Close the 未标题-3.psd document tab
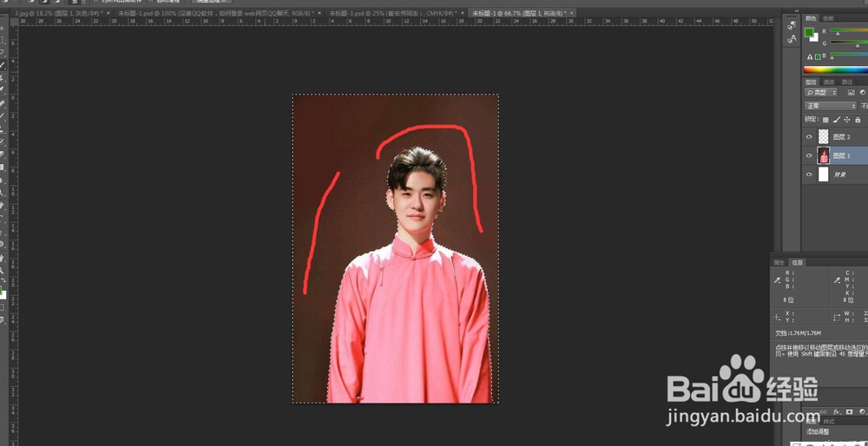 tap(463, 13)
